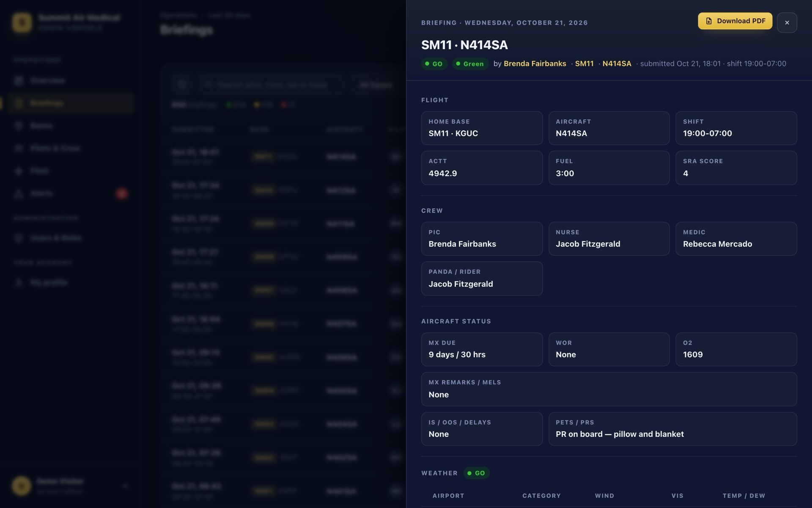
Task: Click the Airport column header
Action: pyautogui.click(x=448, y=496)
